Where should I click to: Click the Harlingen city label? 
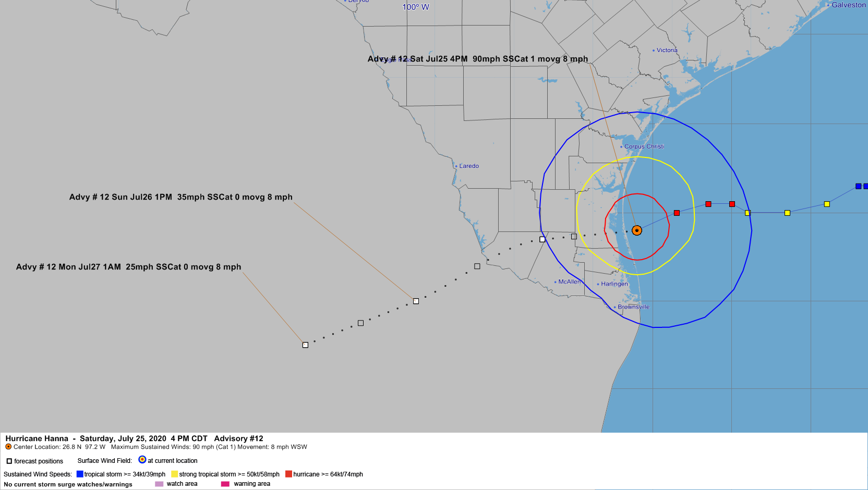point(614,284)
